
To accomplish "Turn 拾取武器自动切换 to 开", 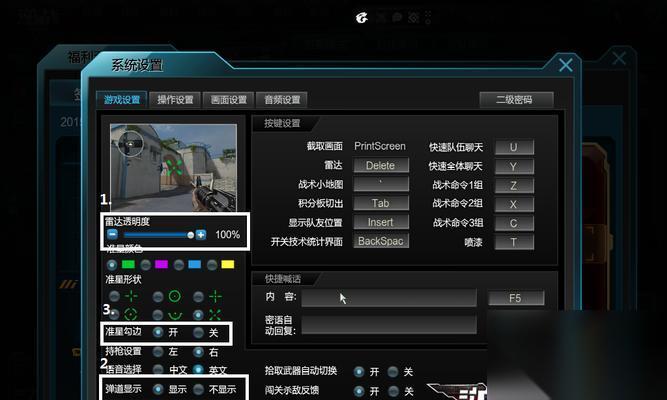I will [x=359, y=371].
